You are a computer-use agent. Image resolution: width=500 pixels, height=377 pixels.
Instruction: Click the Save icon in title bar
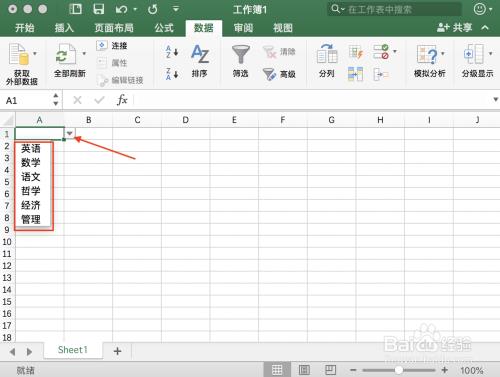(98, 9)
